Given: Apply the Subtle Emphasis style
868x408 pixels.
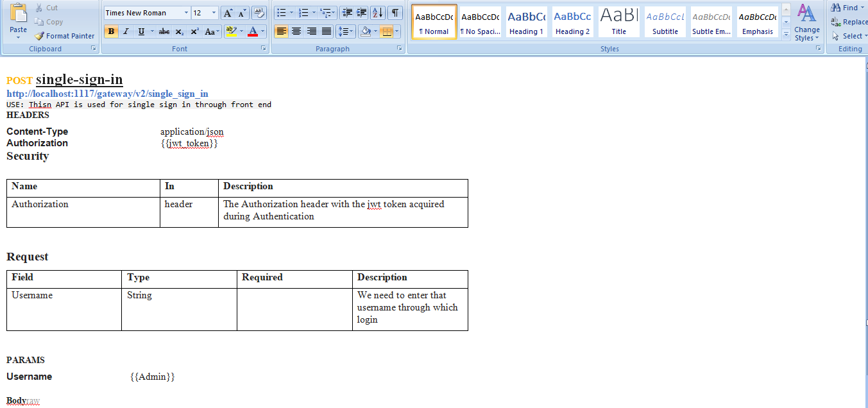Looking at the screenshot, I should click(711, 22).
